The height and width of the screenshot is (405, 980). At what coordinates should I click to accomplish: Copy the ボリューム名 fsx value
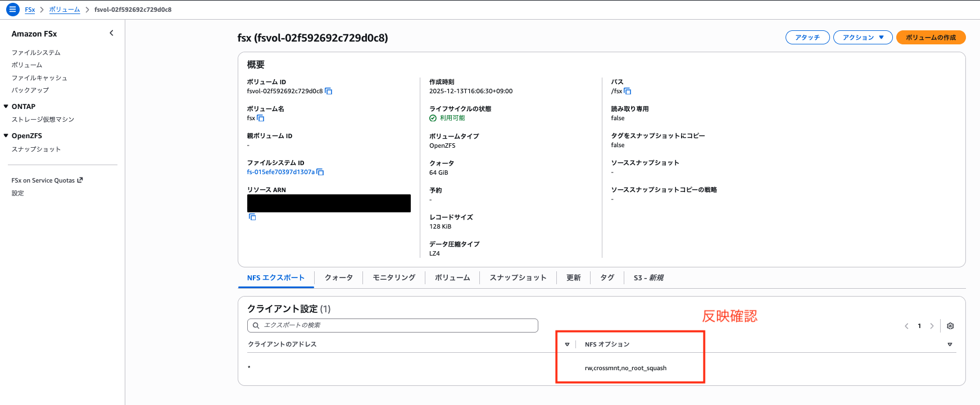tap(260, 118)
